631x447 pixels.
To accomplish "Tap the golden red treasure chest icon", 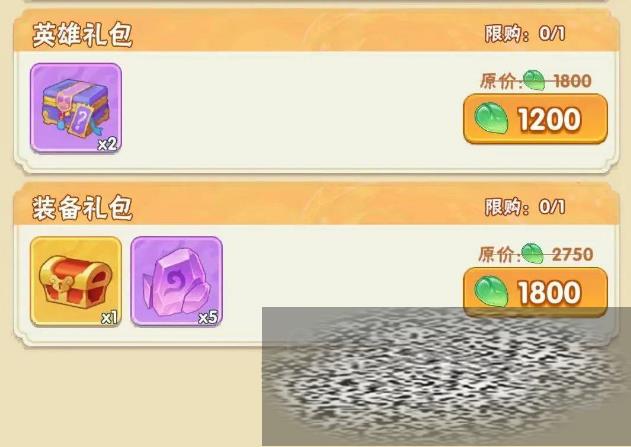I will click(x=76, y=281).
